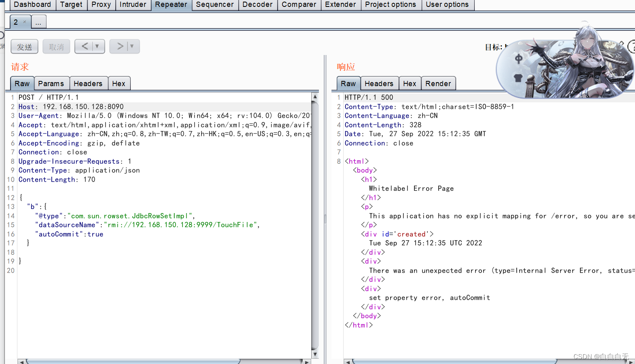Click 'Whitelabel Error Page' text
This screenshot has width=635, height=364.
click(x=412, y=188)
